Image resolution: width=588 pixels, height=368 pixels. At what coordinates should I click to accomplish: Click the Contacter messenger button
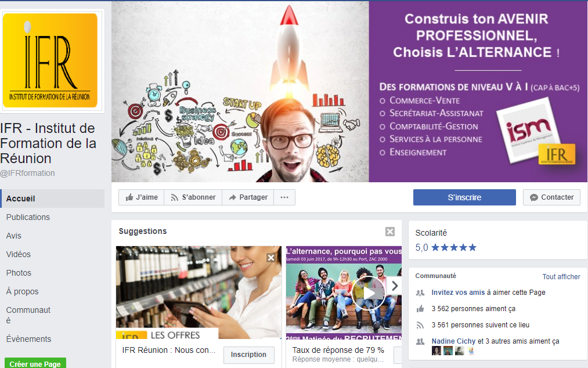[551, 197]
